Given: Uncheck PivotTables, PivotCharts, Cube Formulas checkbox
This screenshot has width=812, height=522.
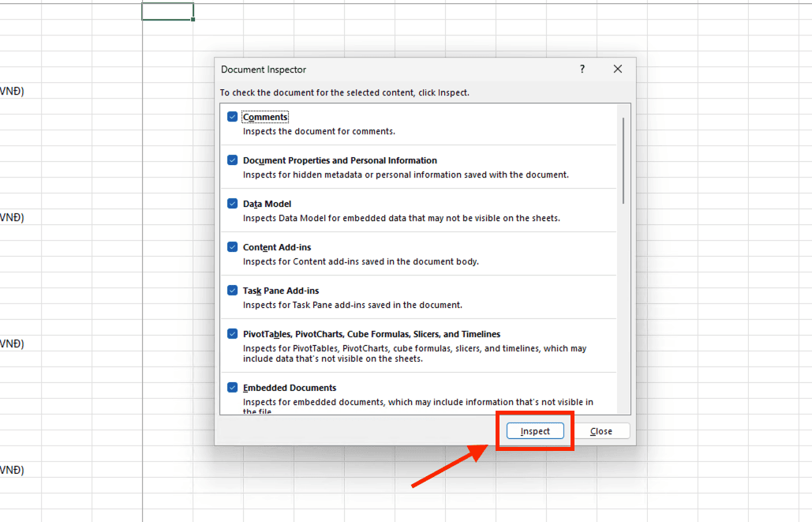Looking at the screenshot, I should click(x=233, y=334).
